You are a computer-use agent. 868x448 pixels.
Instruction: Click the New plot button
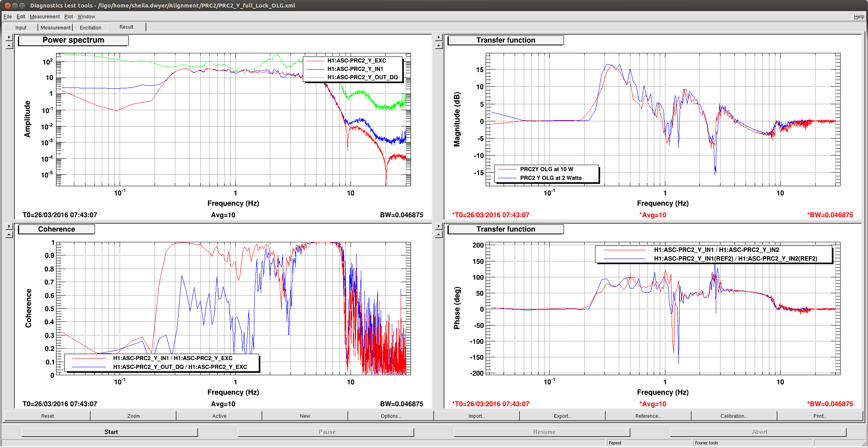click(305, 416)
